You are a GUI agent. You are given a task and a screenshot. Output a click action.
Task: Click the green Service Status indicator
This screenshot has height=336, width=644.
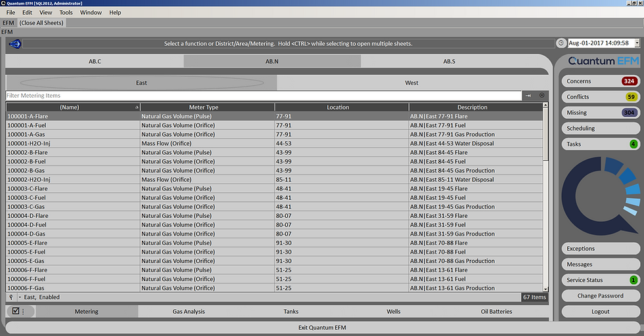(633, 280)
